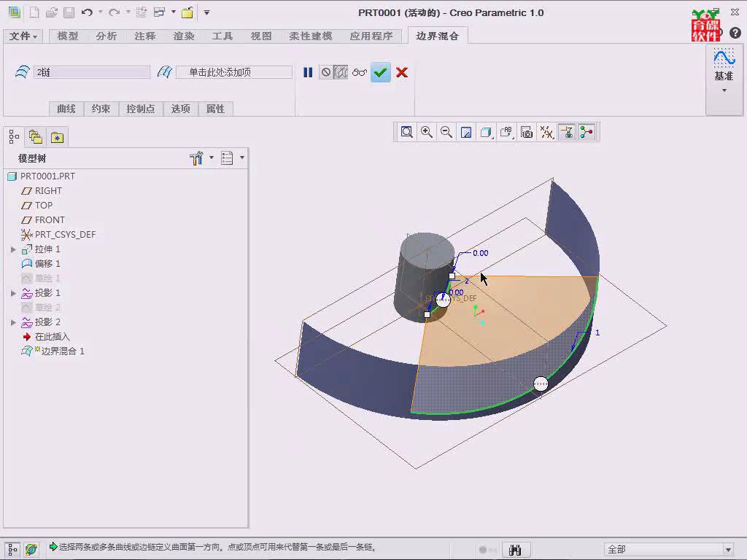This screenshot has height=560, width=747.
Task: Open the Saved Views camera icon
Action: 527,132
